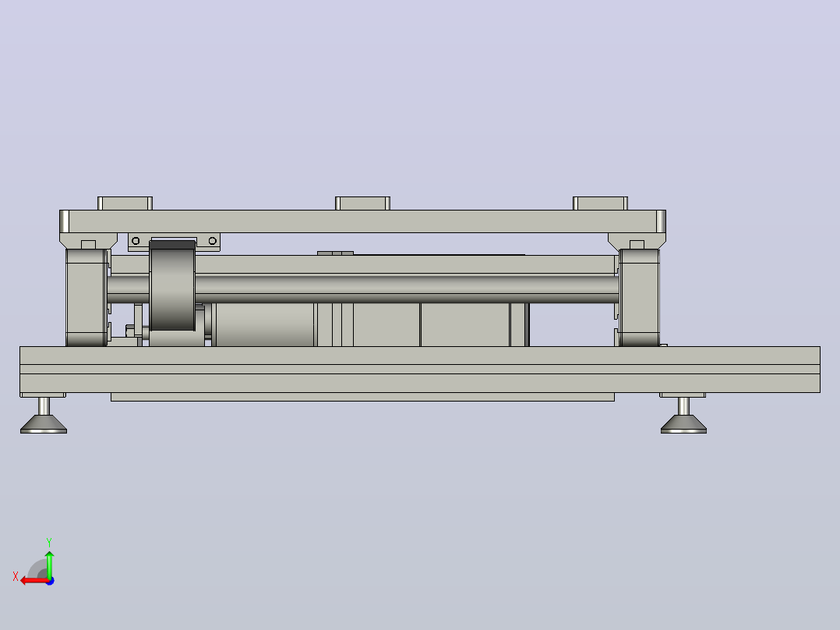
Task: Pick the dark roller wheel on shaft
Action: pyautogui.click(x=172, y=286)
